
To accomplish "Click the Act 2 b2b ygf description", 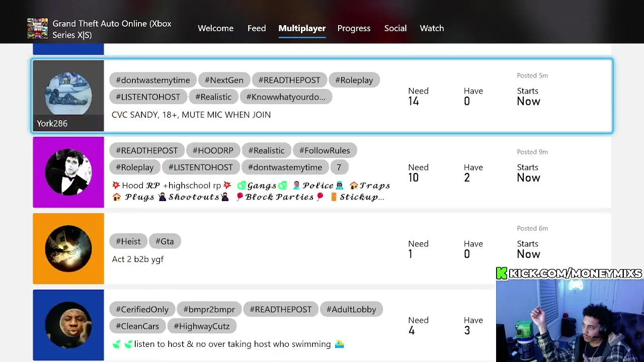I will pyautogui.click(x=138, y=259).
